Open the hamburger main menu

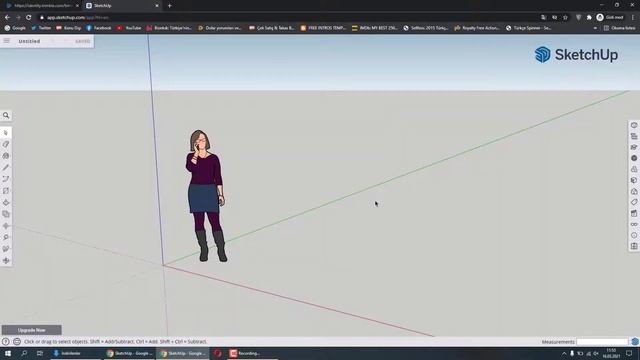pyautogui.click(x=7, y=41)
